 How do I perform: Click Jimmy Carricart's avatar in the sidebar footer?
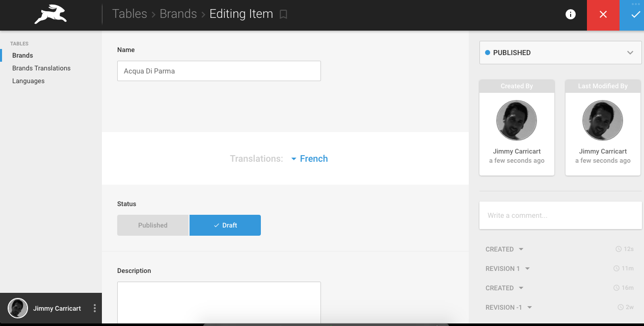(x=18, y=308)
